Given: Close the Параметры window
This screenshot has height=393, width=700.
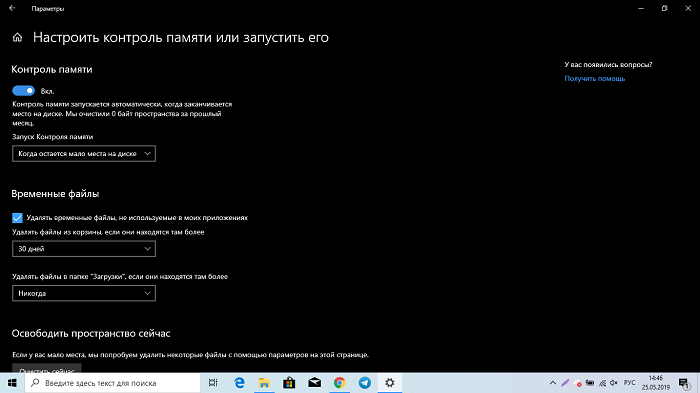Looking at the screenshot, I should [x=688, y=8].
